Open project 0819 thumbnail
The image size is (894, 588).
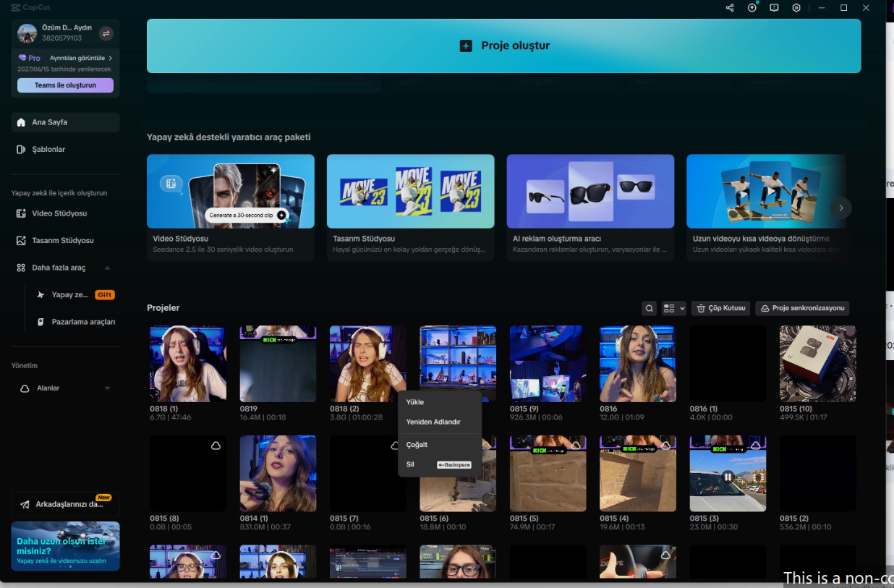[278, 364]
